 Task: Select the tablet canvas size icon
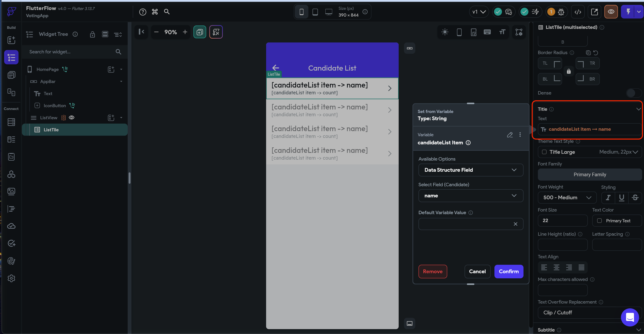coord(315,12)
